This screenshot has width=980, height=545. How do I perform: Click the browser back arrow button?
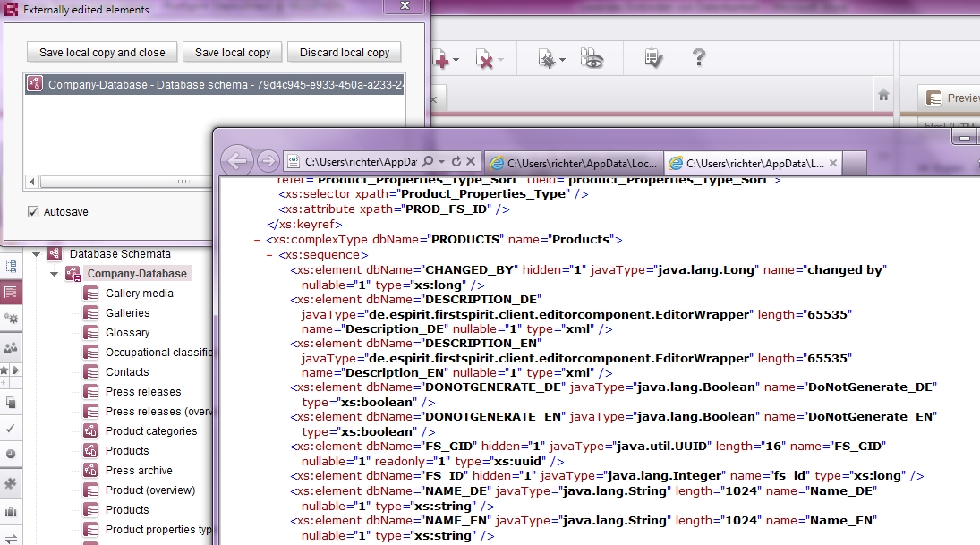[237, 161]
